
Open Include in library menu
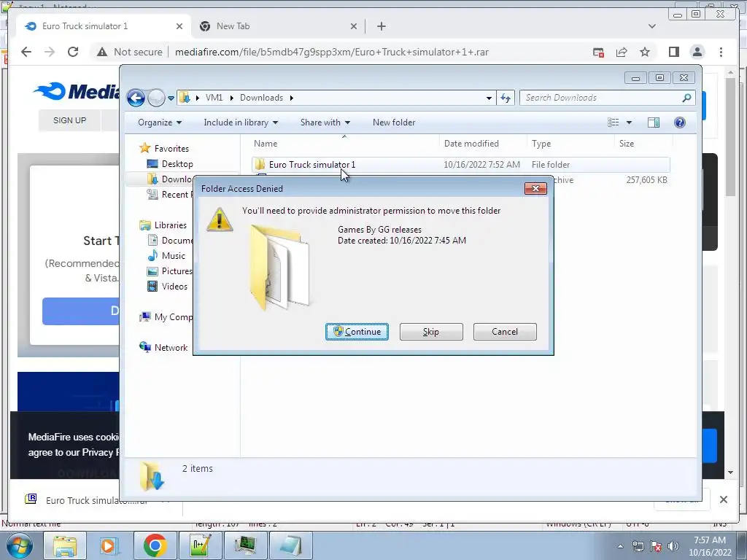tap(241, 122)
